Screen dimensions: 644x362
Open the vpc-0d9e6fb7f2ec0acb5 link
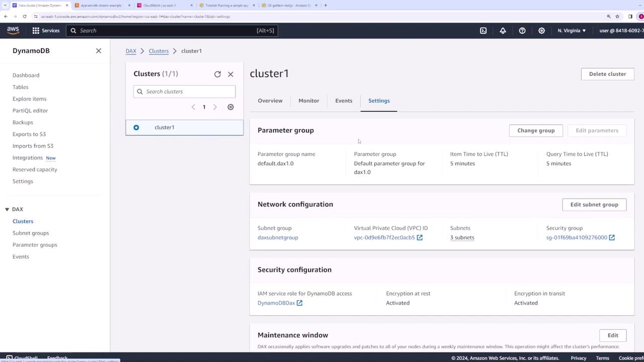tap(384, 238)
